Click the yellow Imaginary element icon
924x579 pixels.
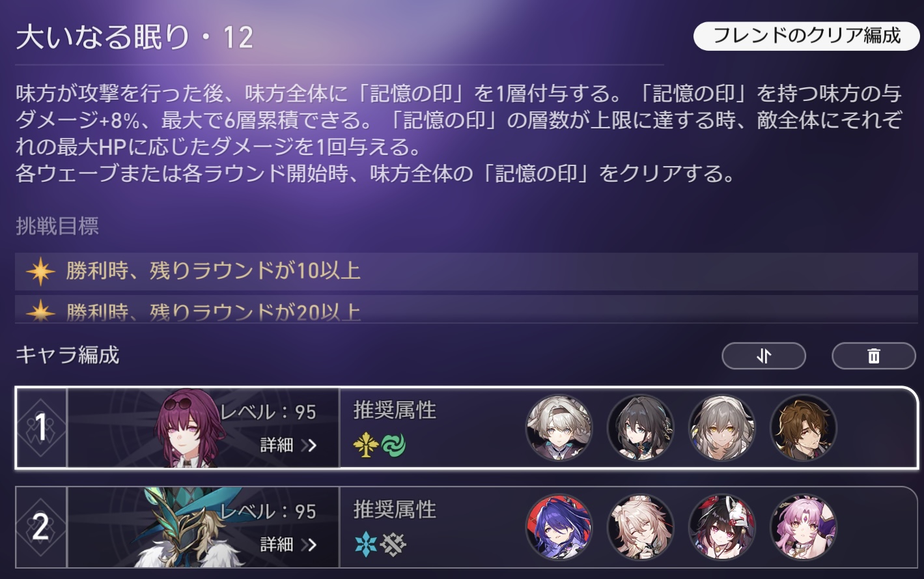pos(366,445)
